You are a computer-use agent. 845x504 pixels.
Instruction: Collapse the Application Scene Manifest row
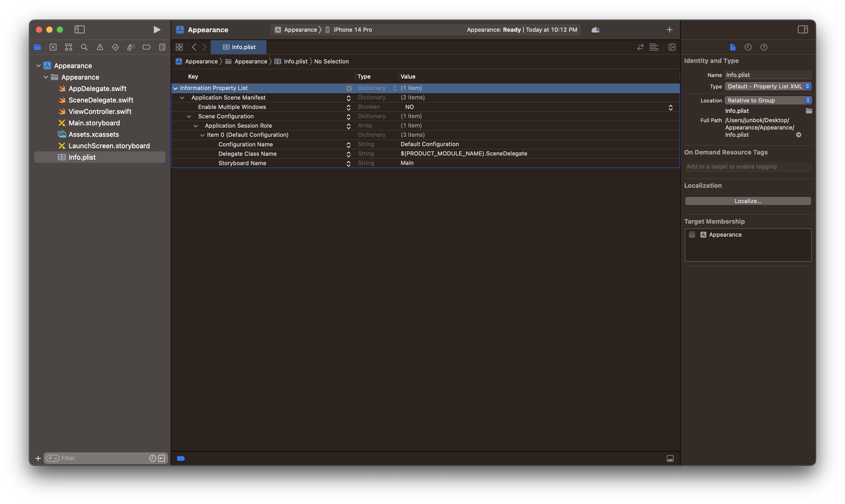182,98
